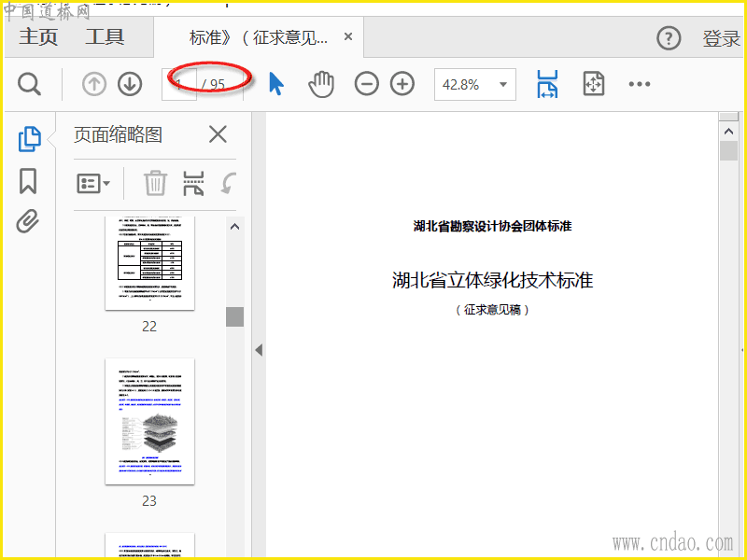747x560 pixels.
Task: Switch to the 工具 tab
Action: click(105, 36)
